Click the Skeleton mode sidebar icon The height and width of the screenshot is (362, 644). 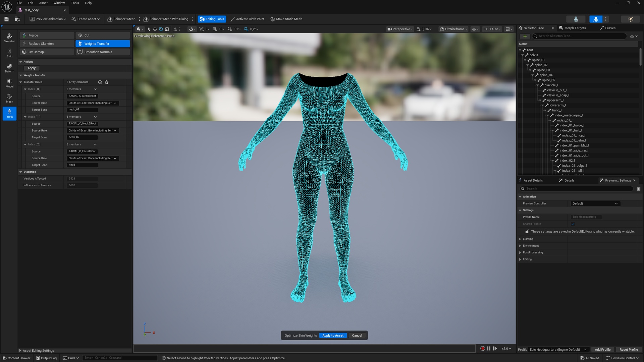[x=9, y=38]
